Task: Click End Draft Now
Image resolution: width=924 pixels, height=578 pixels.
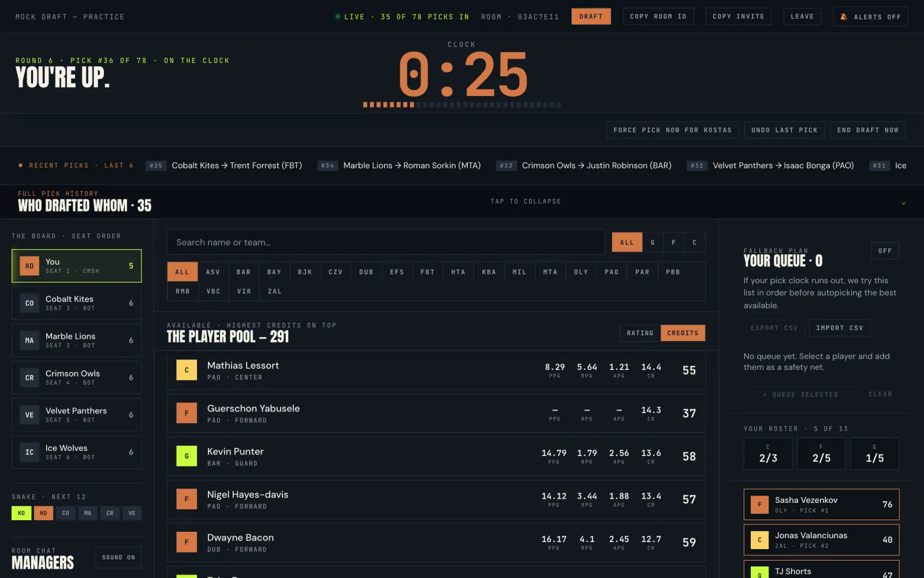Action: click(868, 130)
